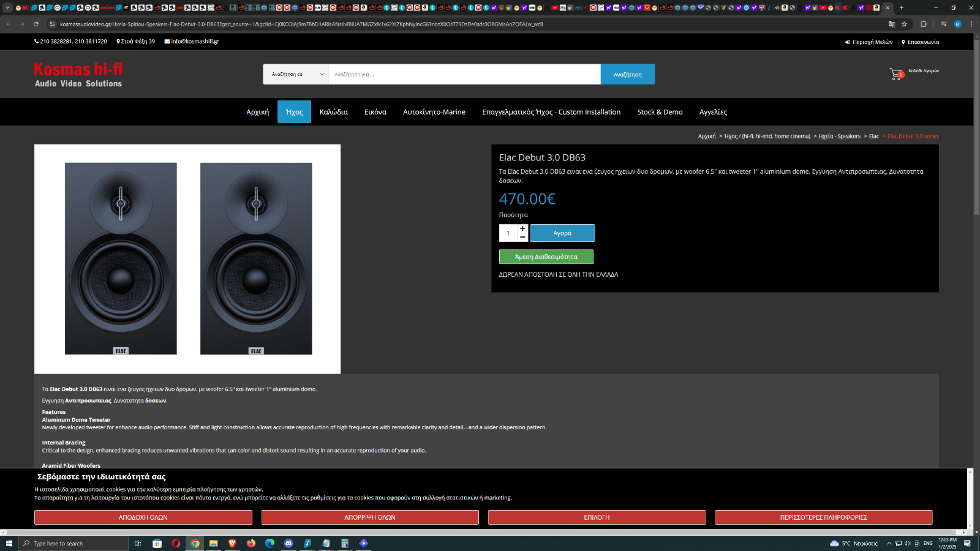Click the green Άμεση Διαθεσιμότητα button
Viewport: 980px width, 551px height.
(x=546, y=257)
